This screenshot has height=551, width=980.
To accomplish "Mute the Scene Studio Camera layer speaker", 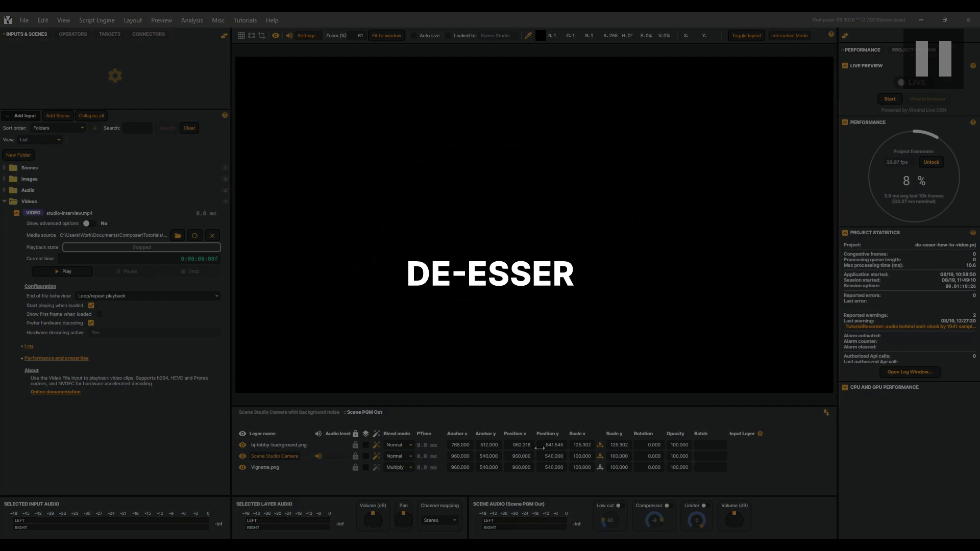I will pyautogui.click(x=318, y=456).
